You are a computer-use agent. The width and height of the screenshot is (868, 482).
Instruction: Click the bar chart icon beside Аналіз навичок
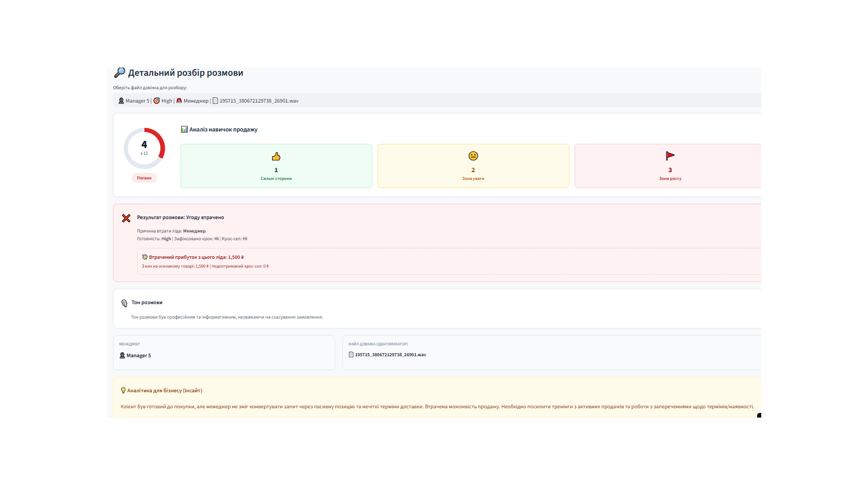tap(184, 129)
